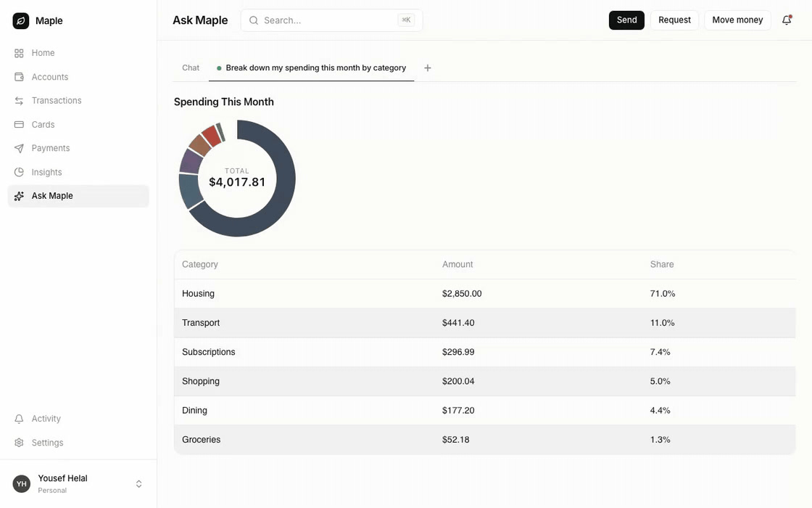
Task: Add a new tab with plus button
Action: [427, 68]
